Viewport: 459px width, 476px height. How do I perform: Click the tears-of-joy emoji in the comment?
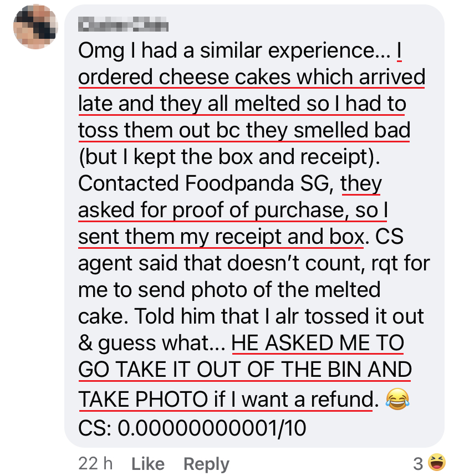[x=397, y=399]
